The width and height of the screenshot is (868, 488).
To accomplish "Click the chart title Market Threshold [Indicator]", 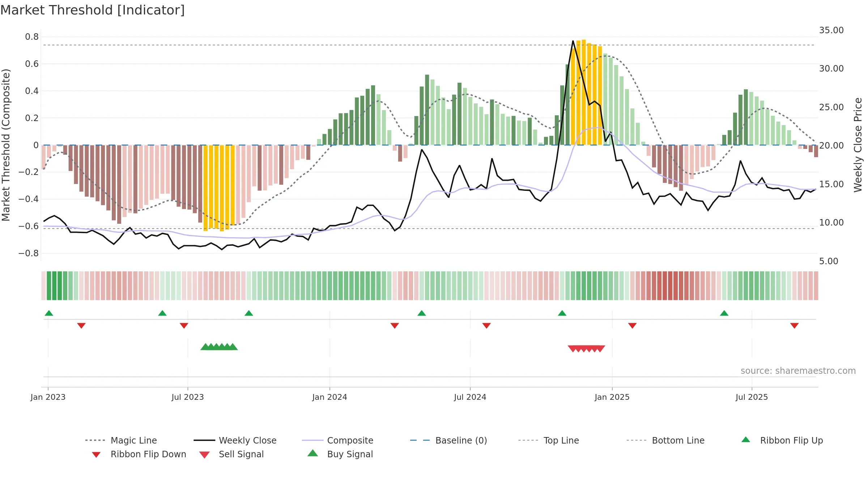I will (93, 10).
